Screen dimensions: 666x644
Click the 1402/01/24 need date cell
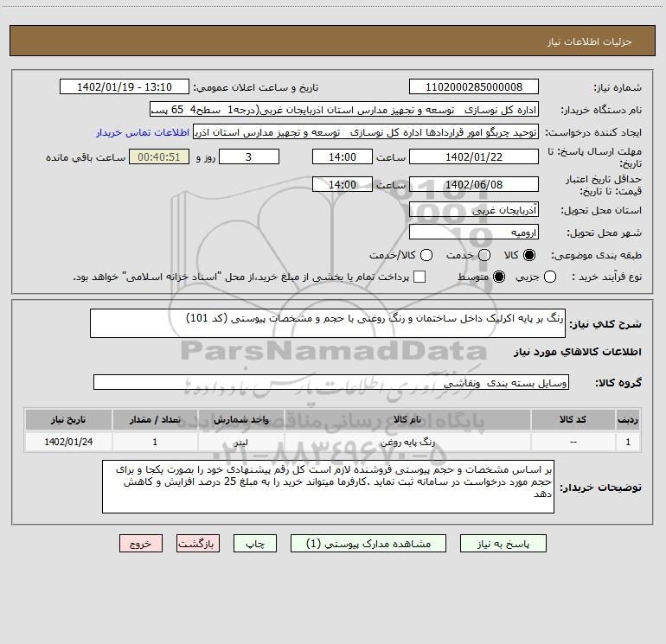tap(68, 442)
